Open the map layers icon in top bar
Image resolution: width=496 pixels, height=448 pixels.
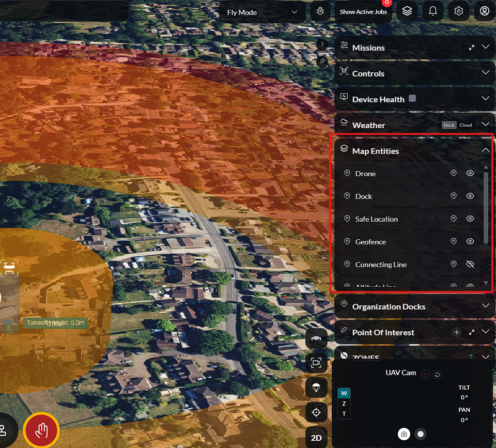pos(407,11)
